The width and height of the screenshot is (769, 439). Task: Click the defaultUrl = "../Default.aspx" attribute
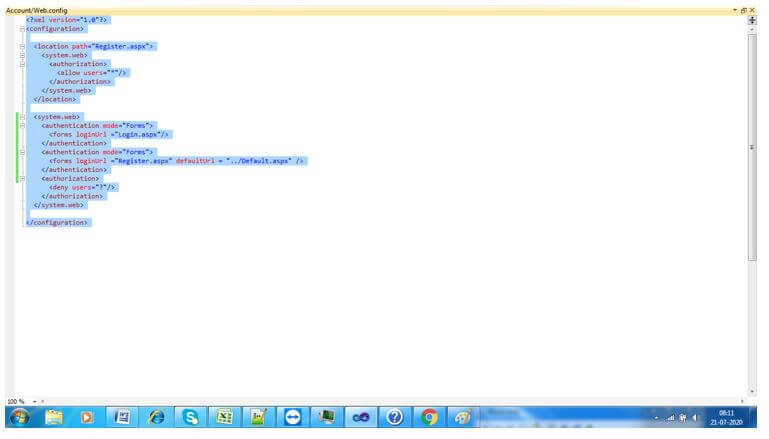234,161
